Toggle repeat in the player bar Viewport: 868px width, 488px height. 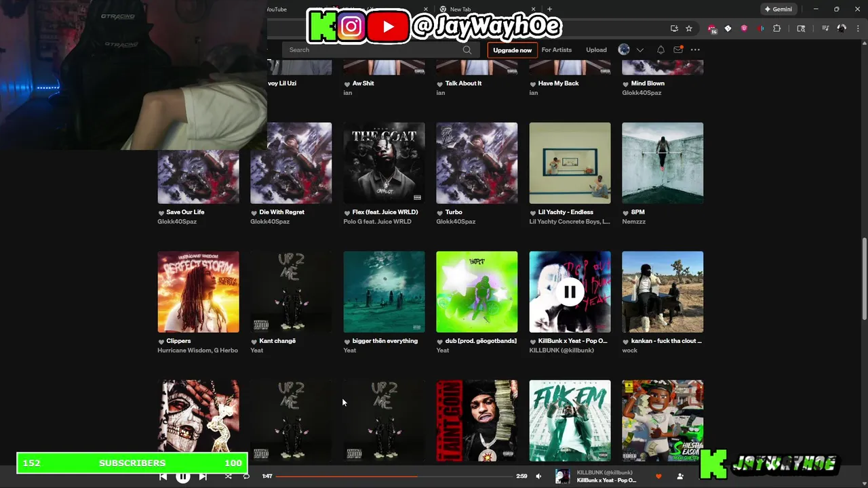[246, 476]
